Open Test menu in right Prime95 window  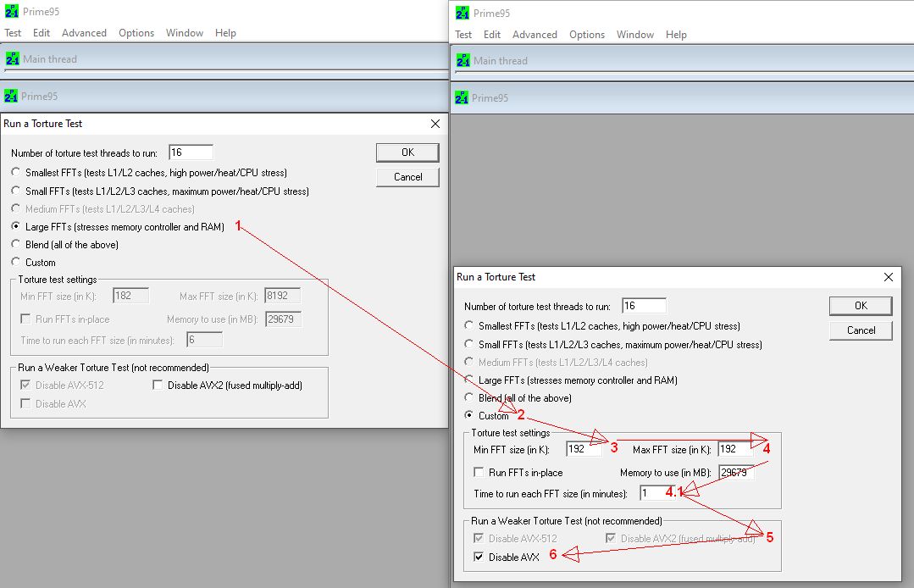click(x=463, y=35)
